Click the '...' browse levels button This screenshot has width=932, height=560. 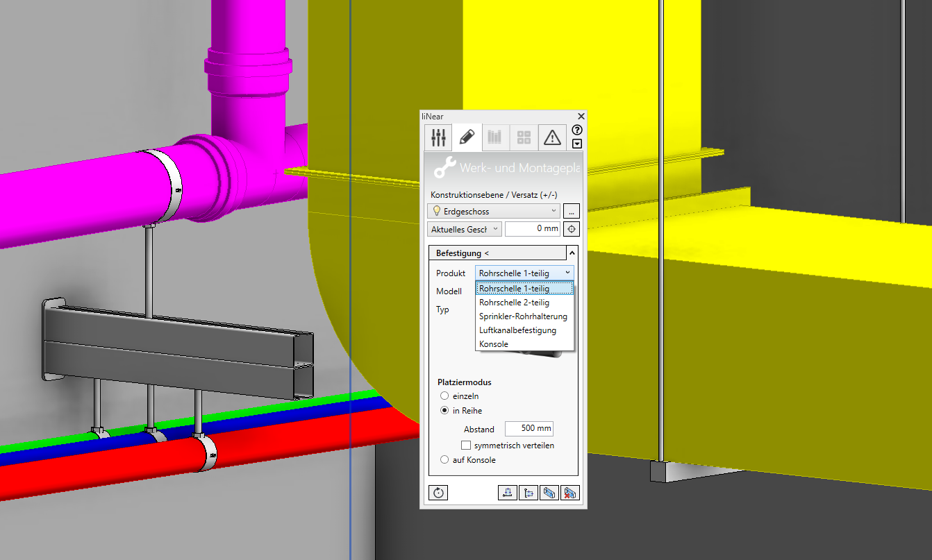pyautogui.click(x=571, y=211)
